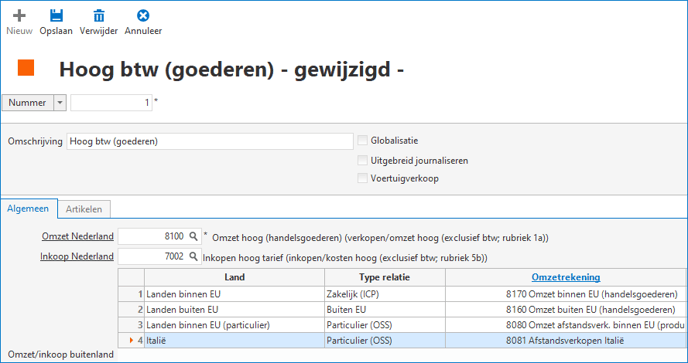Image resolution: width=688 pixels, height=363 pixels.
Task: Switch to the Artikelen tab
Action: point(84,209)
